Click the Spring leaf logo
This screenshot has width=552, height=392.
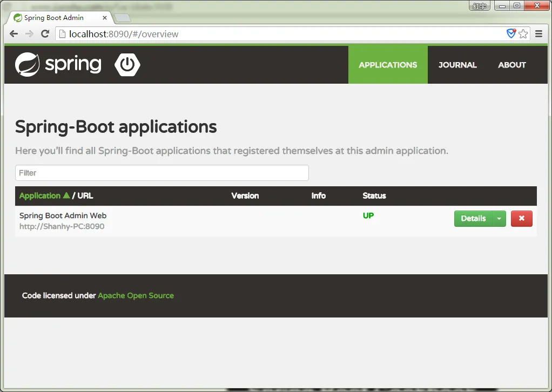[27, 64]
